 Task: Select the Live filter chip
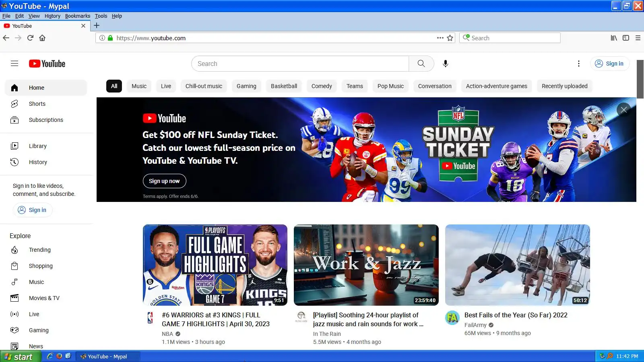[166, 86]
